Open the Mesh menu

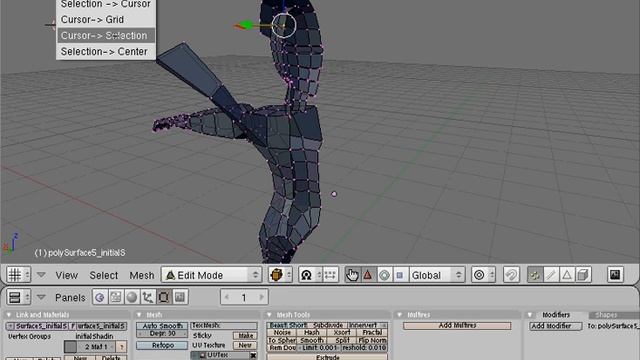coord(142,276)
